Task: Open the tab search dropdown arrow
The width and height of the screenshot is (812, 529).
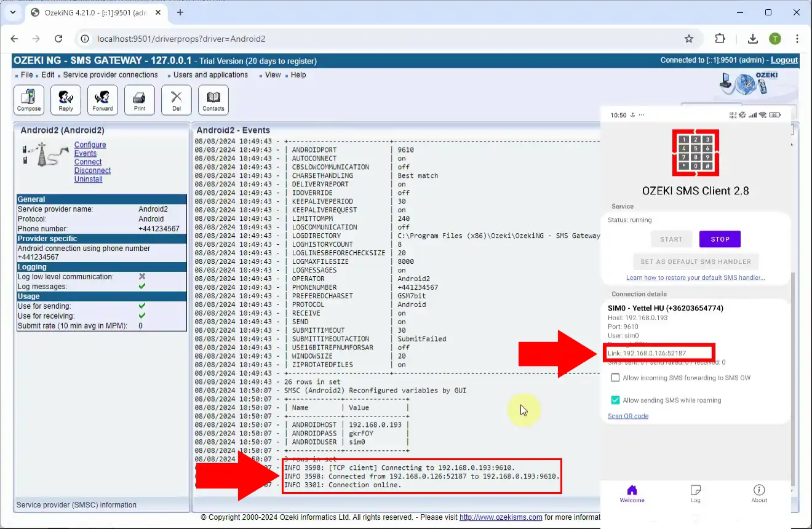Action: pyautogui.click(x=13, y=12)
